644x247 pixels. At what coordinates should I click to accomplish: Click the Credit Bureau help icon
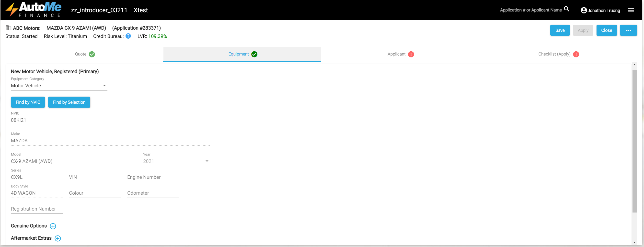tap(128, 36)
